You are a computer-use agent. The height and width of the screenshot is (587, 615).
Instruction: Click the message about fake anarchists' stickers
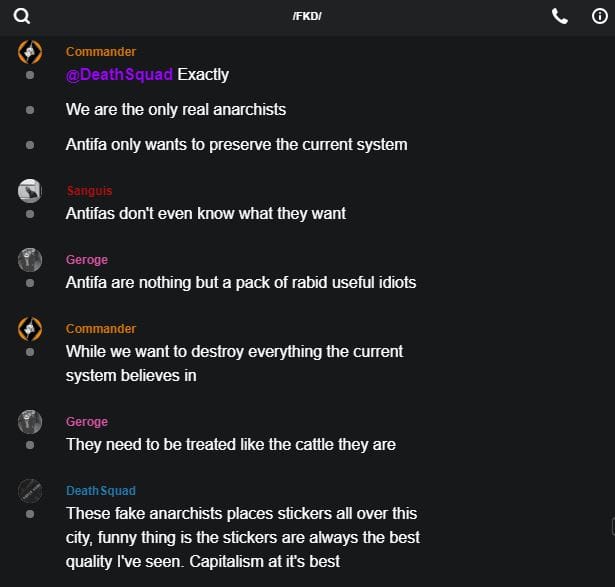click(x=242, y=537)
